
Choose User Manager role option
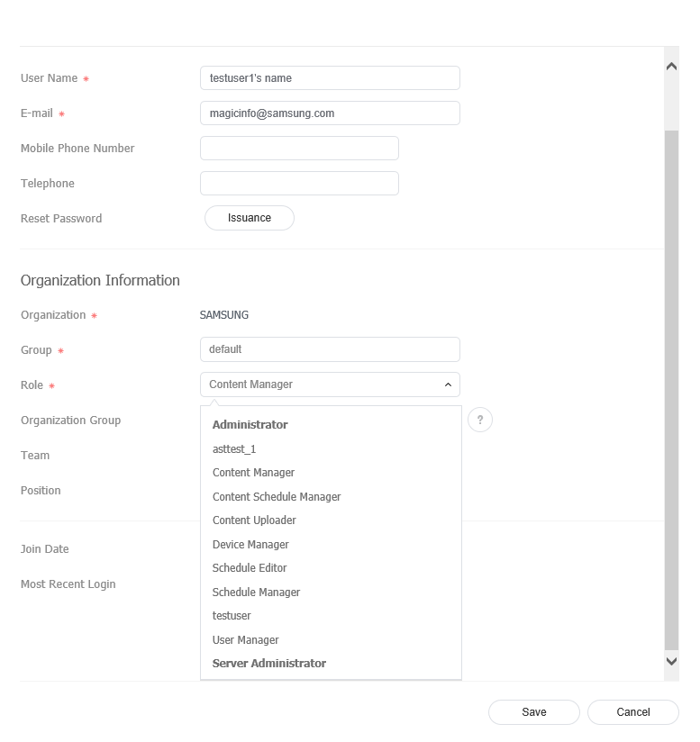point(246,640)
